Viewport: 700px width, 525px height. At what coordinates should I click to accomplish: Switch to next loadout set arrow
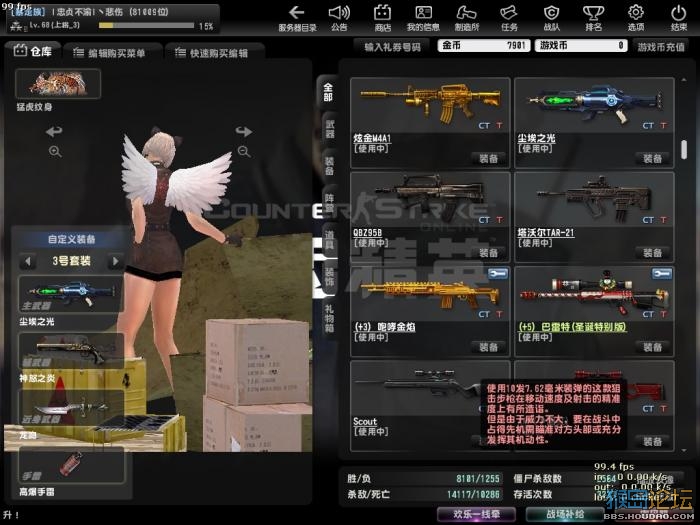tap(116, 261)
